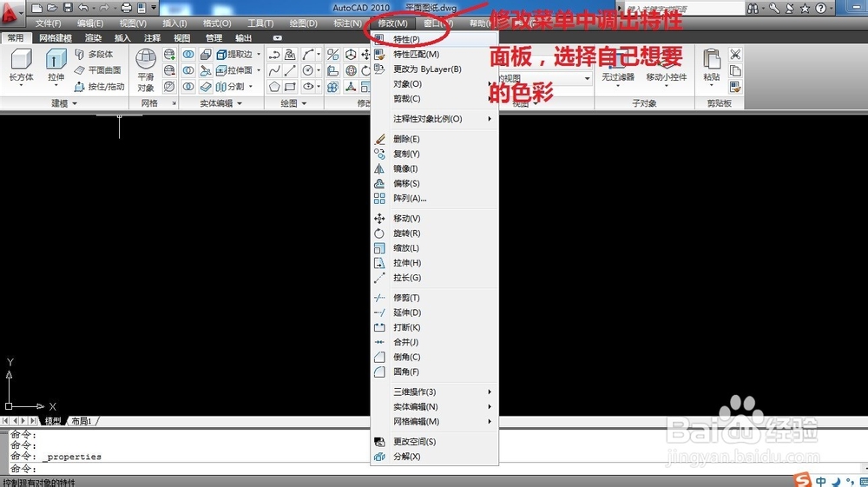Expand the 实体编辑(N) submenu

(x=435, y=407)
